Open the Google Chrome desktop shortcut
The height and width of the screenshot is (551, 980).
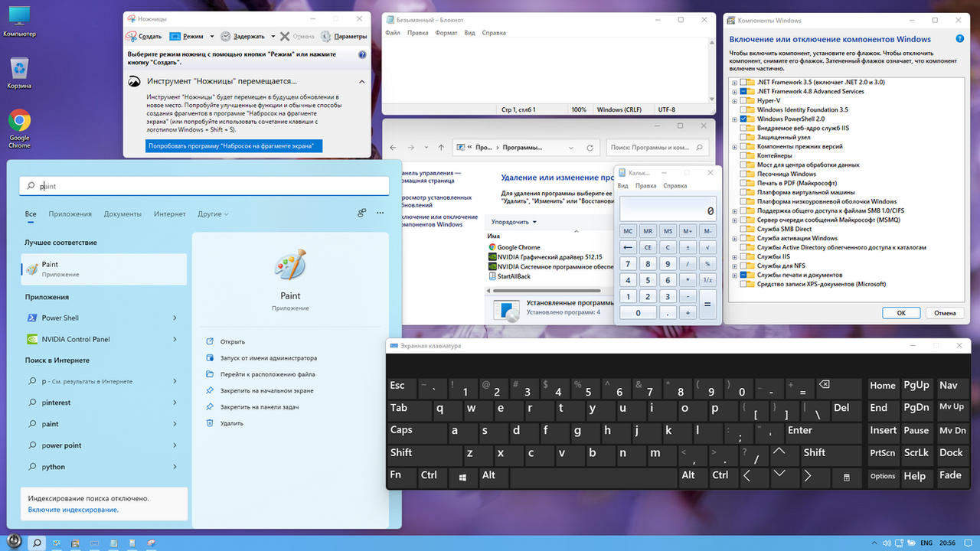[19, 128]
